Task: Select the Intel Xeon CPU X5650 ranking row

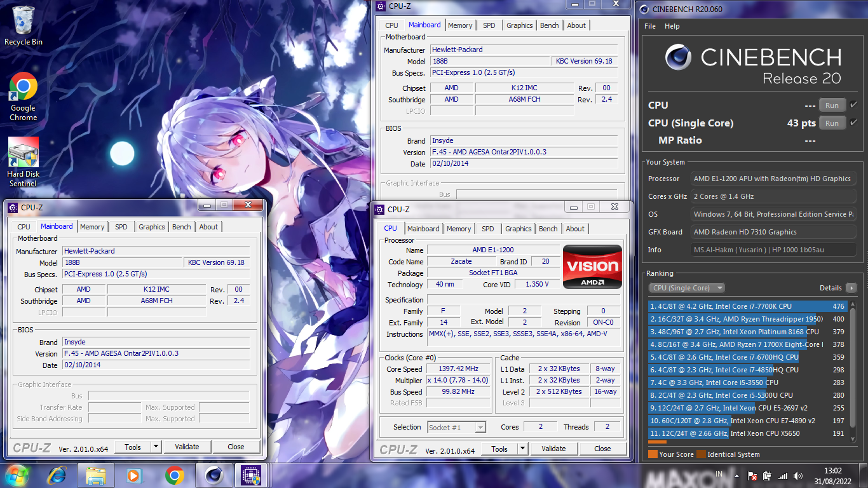Action: click(747, 433)
